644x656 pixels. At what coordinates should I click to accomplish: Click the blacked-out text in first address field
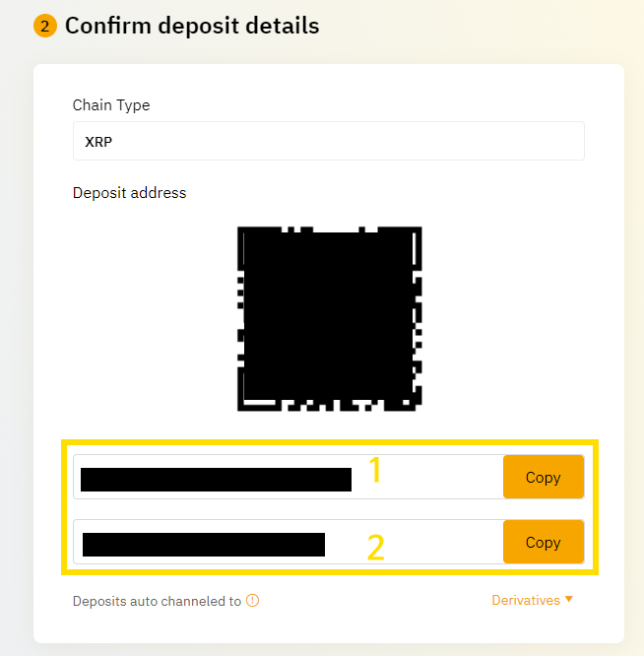216,480
